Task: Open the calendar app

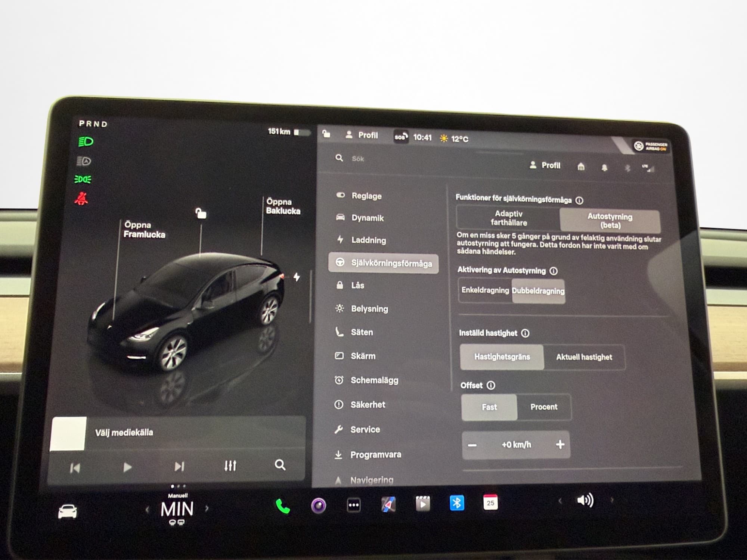Action: coord(490,503)
